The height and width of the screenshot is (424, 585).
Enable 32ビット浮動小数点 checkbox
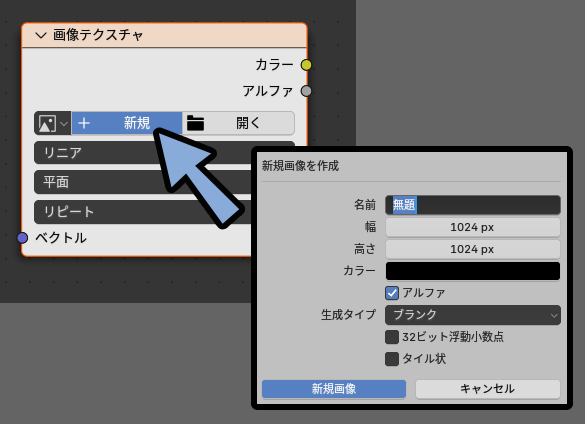(392, 337)
